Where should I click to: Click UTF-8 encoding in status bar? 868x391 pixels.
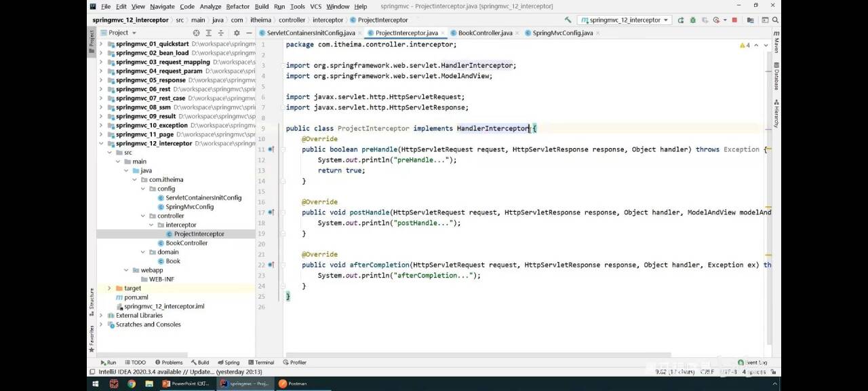(729, 372)
